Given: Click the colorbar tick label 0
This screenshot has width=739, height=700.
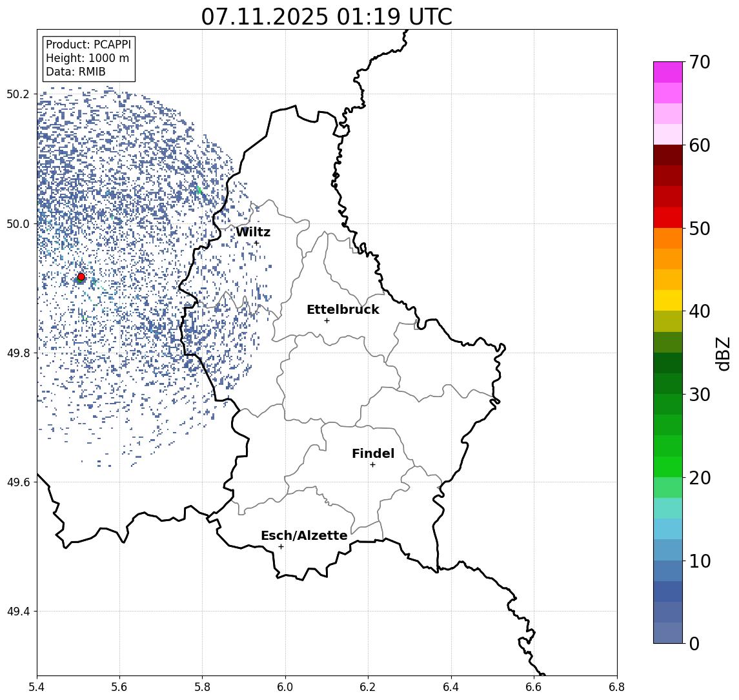Looking at the screenshot, I should pos(694,643).
